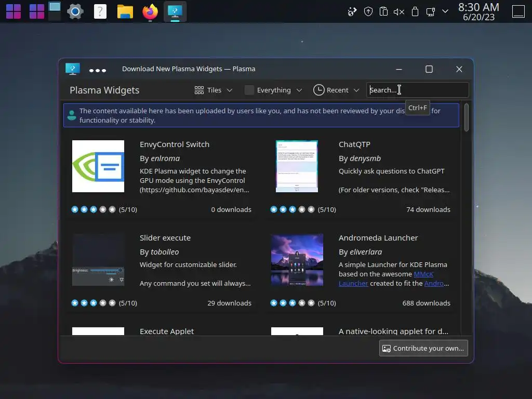Follow the Launcher link in Andromeda description
532x399 pixels.
point(353,283)
